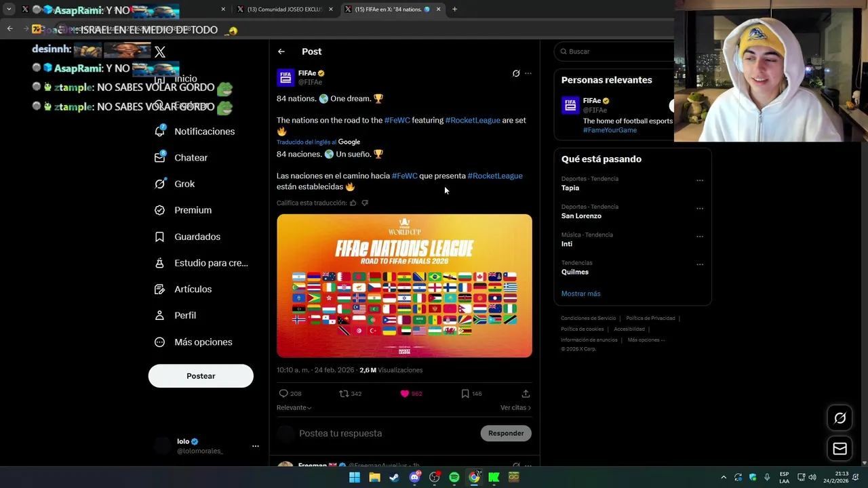Open File Explorer from the taskbar
The image size is (868, 488).
pos(374,477)
